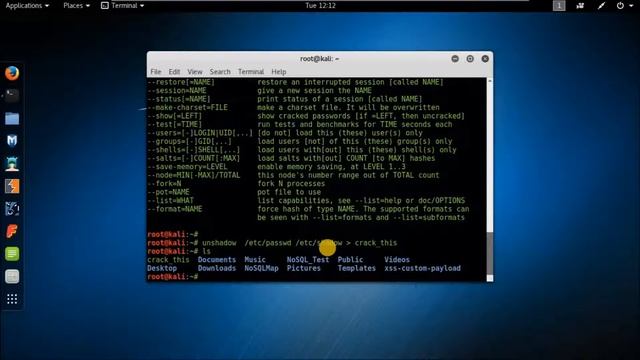Click Templates in ls output

[x=356, y=268]
